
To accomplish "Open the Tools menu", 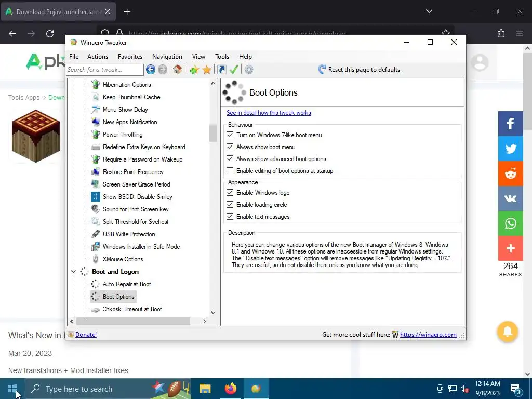I will tap(222, 57).
